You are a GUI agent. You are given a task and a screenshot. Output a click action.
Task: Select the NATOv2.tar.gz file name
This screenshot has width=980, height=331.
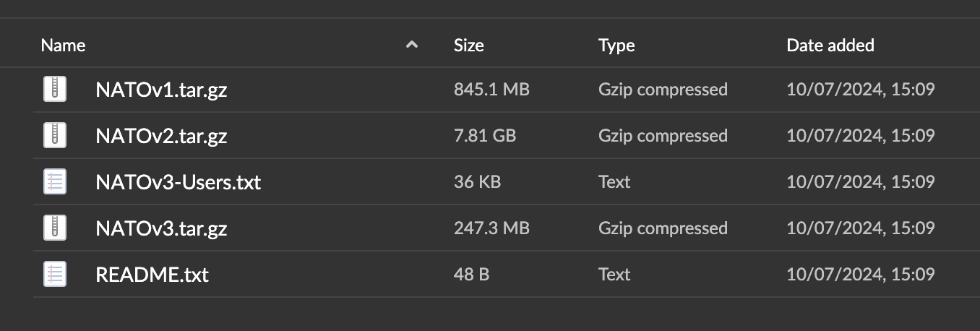[x=161, y=136]
